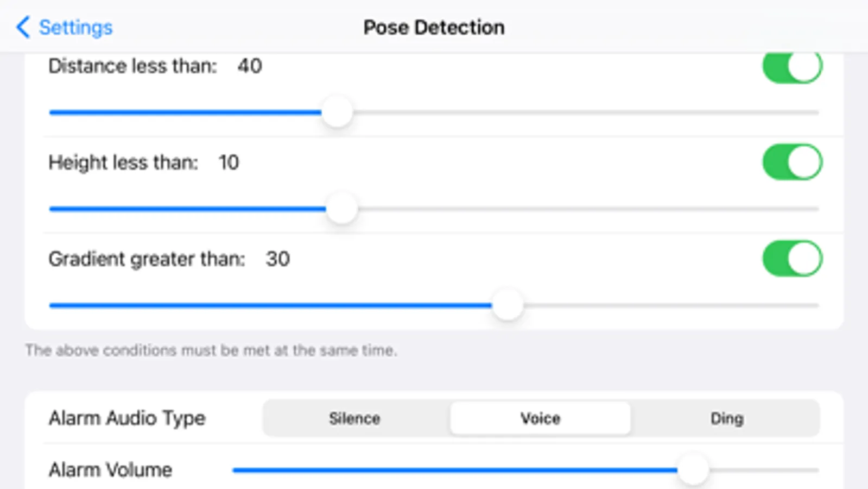The width and height of the screenshot is (868, 489).
Task: Click the Distance slider thumb
Action: pyautogui.click(x=337, y=112)
